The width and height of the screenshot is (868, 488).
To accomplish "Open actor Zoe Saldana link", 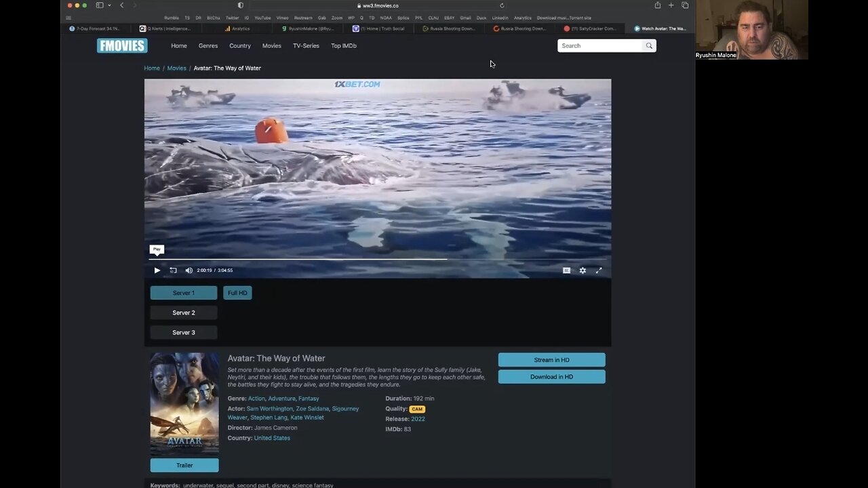I will pos(313,409).
